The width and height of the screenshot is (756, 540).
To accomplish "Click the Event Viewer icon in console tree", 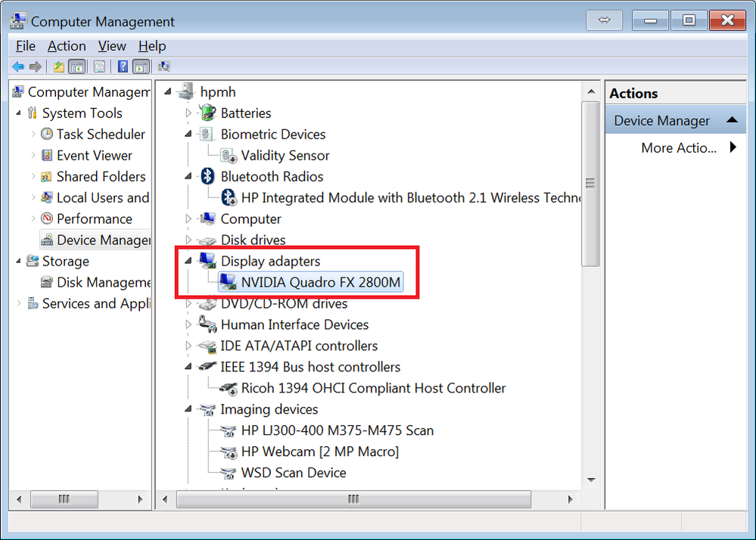I will (x=47, y=155).
